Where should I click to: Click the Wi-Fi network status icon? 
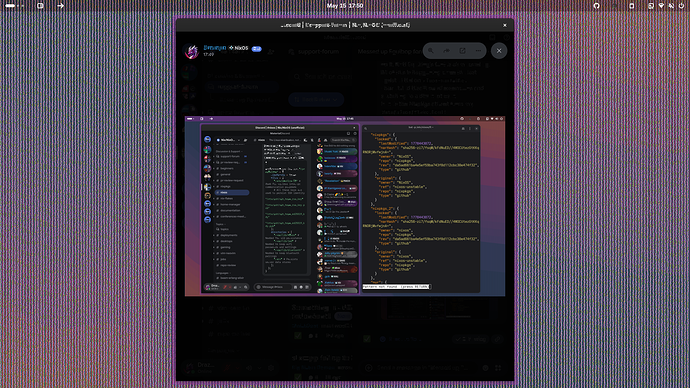pyautogui.click(x=661, y=6)
